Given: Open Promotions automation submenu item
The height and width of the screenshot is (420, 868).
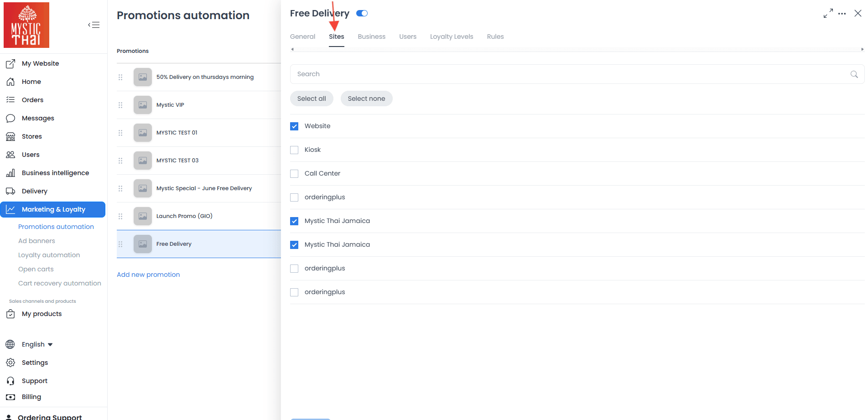Looking at the screenshot, I should point(56,227).
